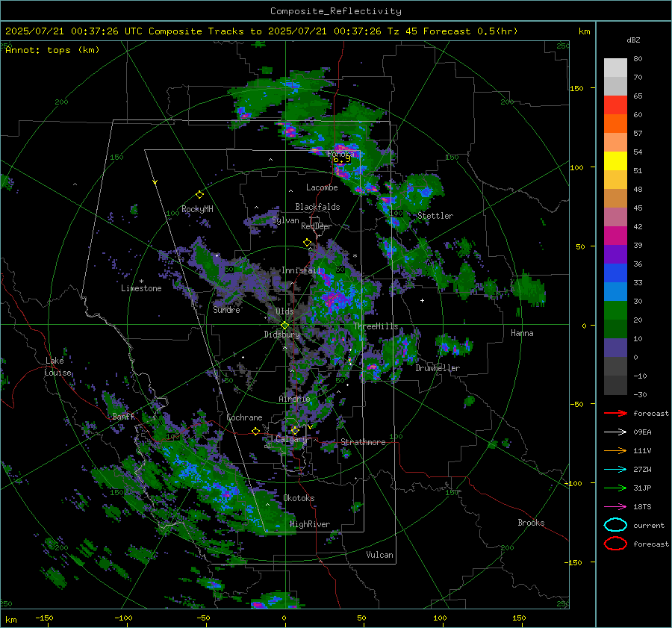Image resolution: width=672 pixels, height=628 pixels.
Task: Pick the 0-10 dBZ slate purple swatch
Action: (615, 348)
